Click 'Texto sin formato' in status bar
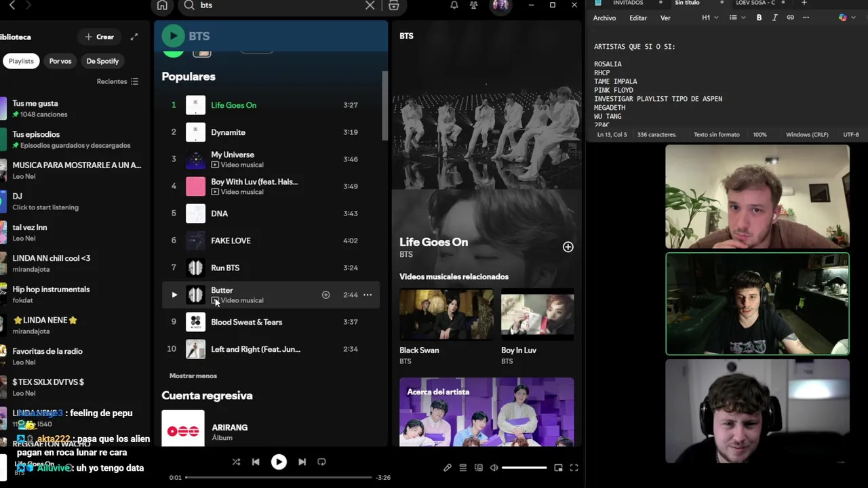868x488 pixels. 717,134
